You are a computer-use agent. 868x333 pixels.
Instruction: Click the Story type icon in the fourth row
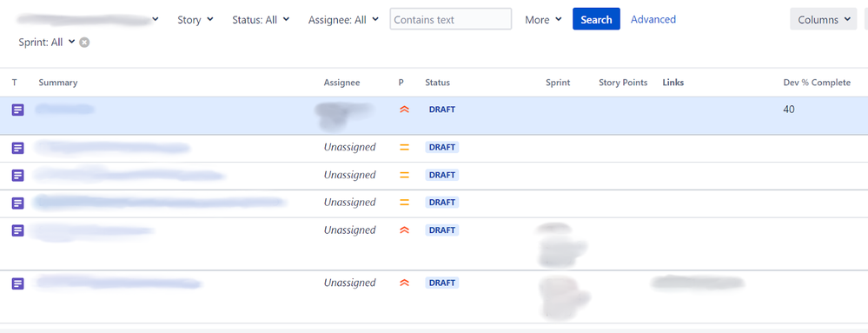[x=18, y=203]
